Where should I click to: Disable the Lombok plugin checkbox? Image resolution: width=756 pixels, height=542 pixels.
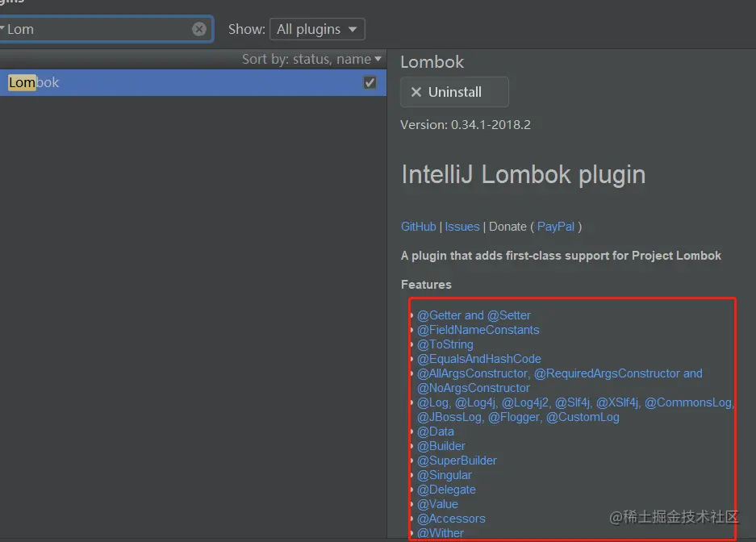370,82
